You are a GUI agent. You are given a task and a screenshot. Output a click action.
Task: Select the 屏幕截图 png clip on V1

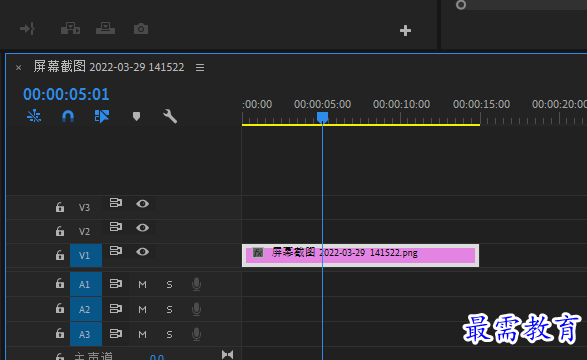(x=361, y=256)
